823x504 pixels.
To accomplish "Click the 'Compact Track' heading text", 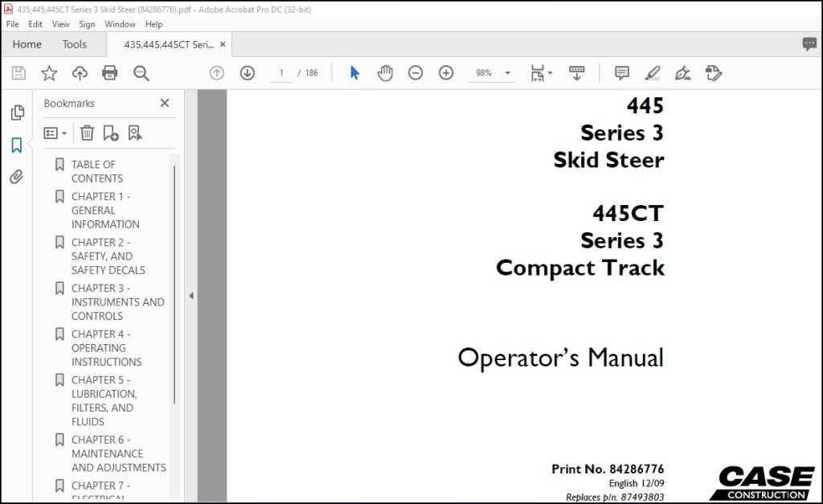I will coord(580,268).
